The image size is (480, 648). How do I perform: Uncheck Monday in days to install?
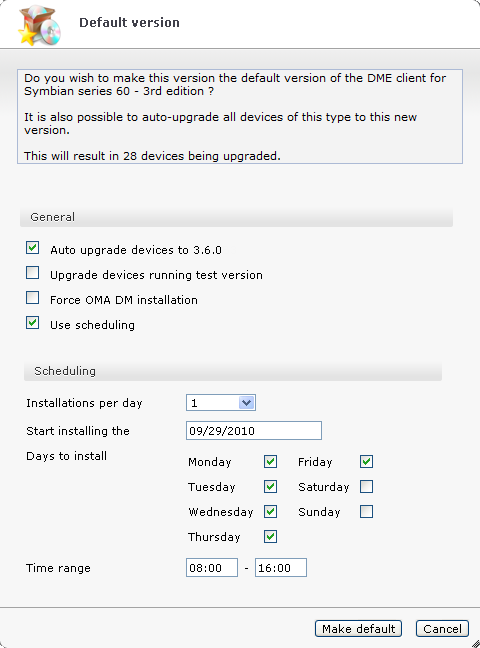tap(270, 462)
